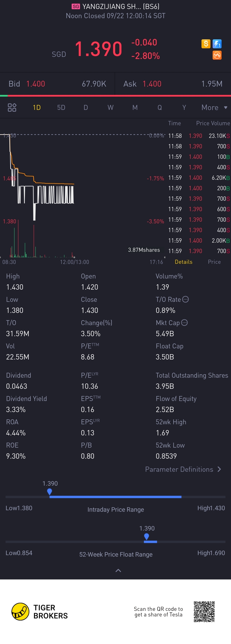Tap the yellow dollar sign badge
Screen dimensions: 231x644
(206, 44)
